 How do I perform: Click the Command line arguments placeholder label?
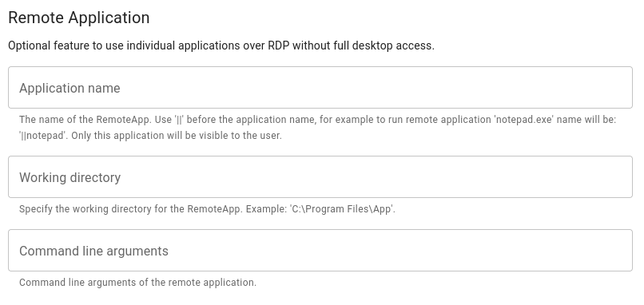tap(93, 252)
